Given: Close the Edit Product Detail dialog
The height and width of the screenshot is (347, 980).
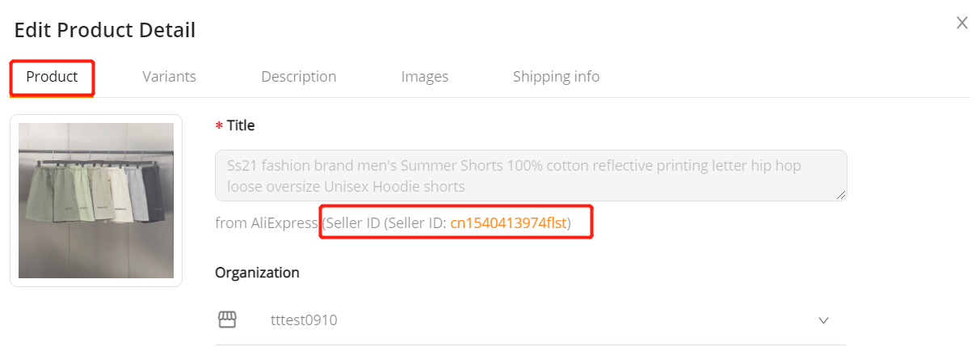Looking at the screenshot, I should pyautogui.click(x=962, y=23).
